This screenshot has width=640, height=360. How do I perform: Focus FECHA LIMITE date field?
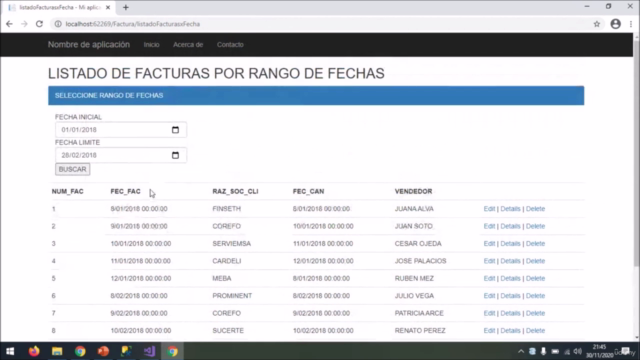click(x=121, y=155)
